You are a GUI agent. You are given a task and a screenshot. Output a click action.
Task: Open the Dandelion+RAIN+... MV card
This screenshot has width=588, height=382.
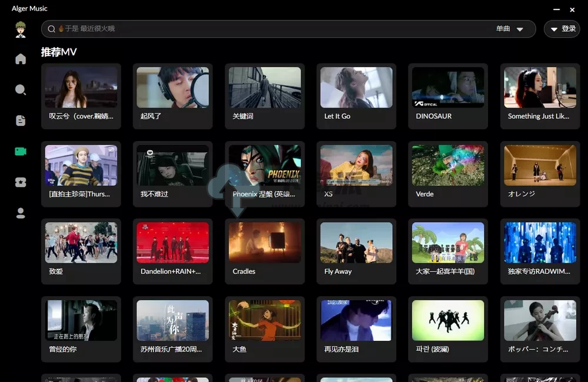[172, 251]
